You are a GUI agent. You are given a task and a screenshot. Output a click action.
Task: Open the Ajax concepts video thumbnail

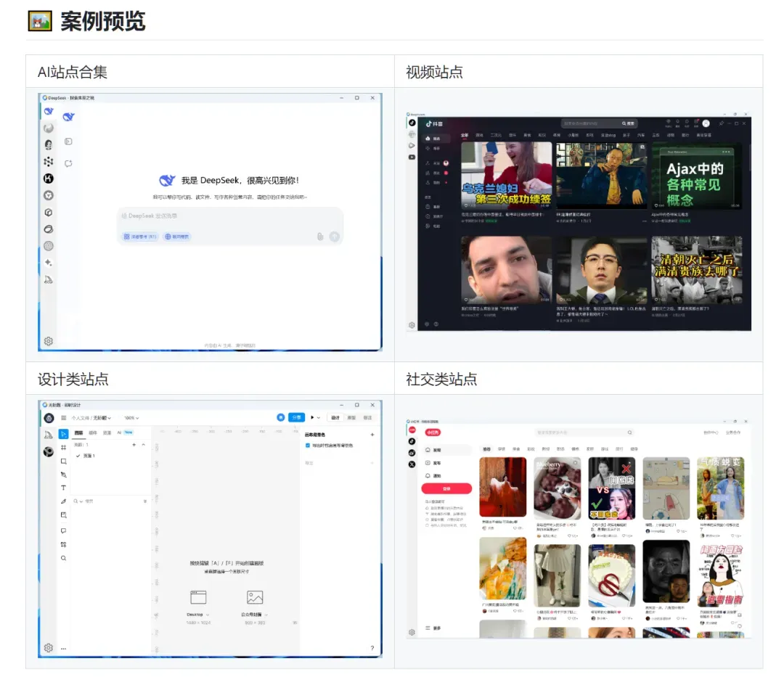(697, 176)
